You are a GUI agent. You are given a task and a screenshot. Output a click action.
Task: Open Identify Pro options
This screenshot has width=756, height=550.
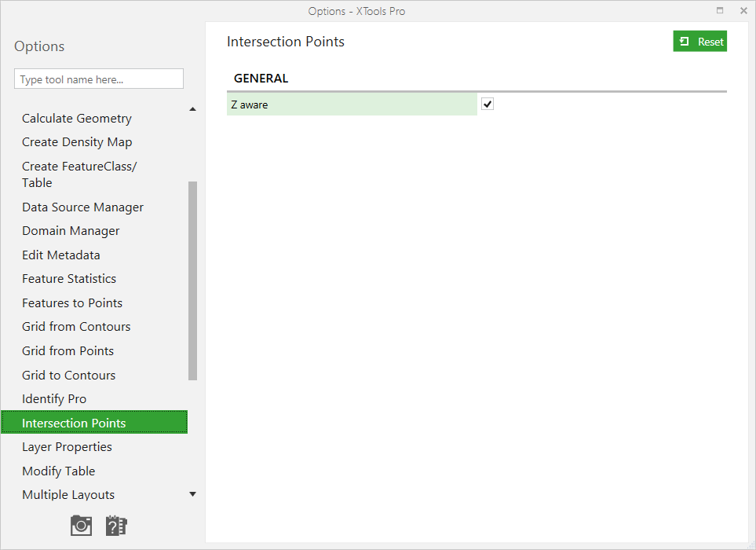pyautogui.click(x=54, y=399)
